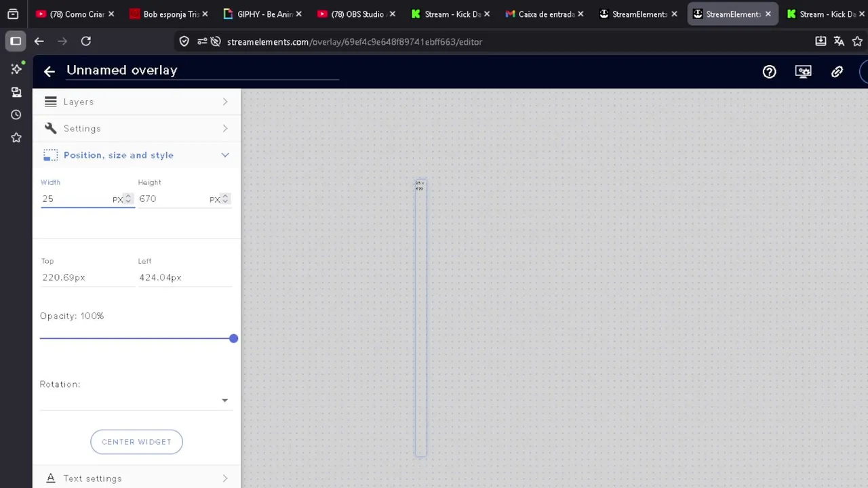Bookmark this page with the star icon
This screenshot has height=488, width=868.
click(857, 41)
